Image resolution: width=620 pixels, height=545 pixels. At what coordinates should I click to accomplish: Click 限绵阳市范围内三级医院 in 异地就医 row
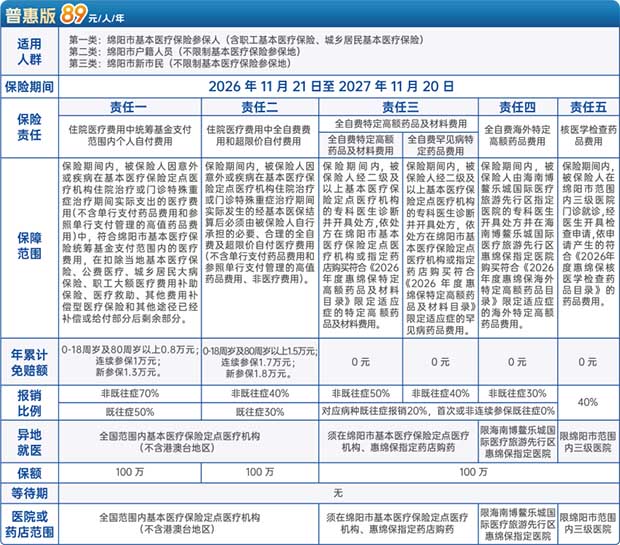pyautogui.click(x=588, y=442)
